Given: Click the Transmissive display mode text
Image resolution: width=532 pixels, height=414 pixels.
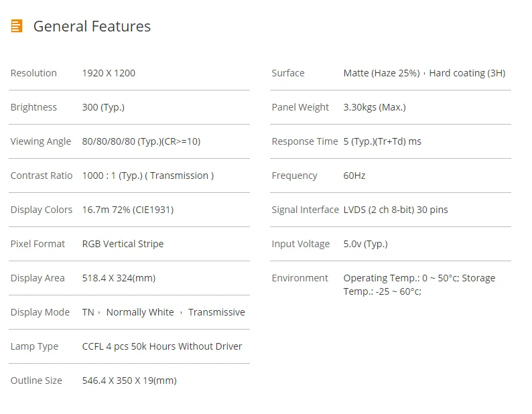Looking at the screenshot, I should [216, 312].
